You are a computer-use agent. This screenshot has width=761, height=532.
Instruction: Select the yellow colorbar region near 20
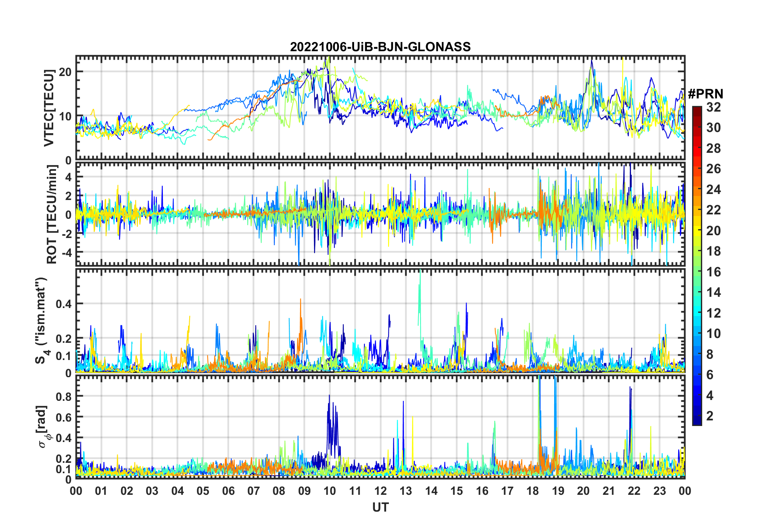pyautogui.click(x=697, y=230)
